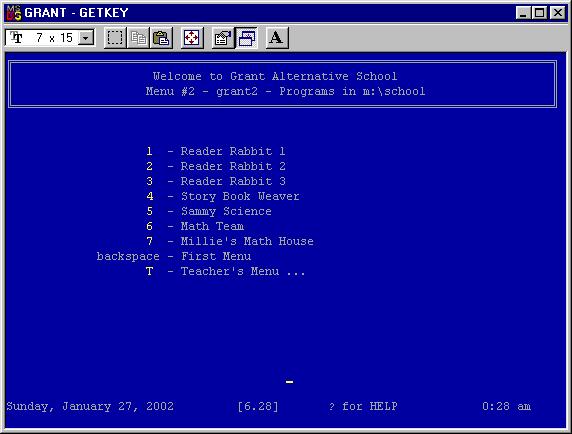Click the Copy toolbar icon
572x434 pixels.
point(138,38)
